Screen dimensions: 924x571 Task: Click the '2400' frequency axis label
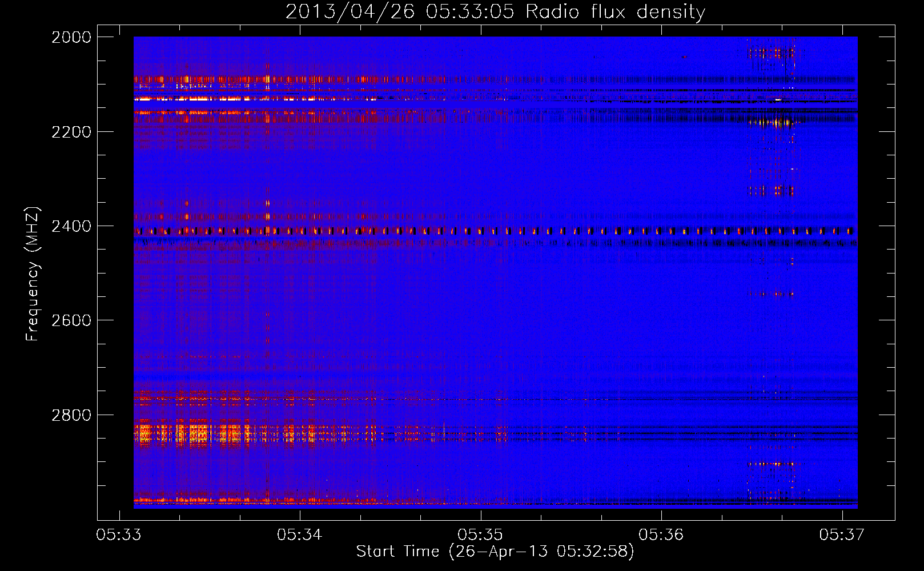[71, 226]
